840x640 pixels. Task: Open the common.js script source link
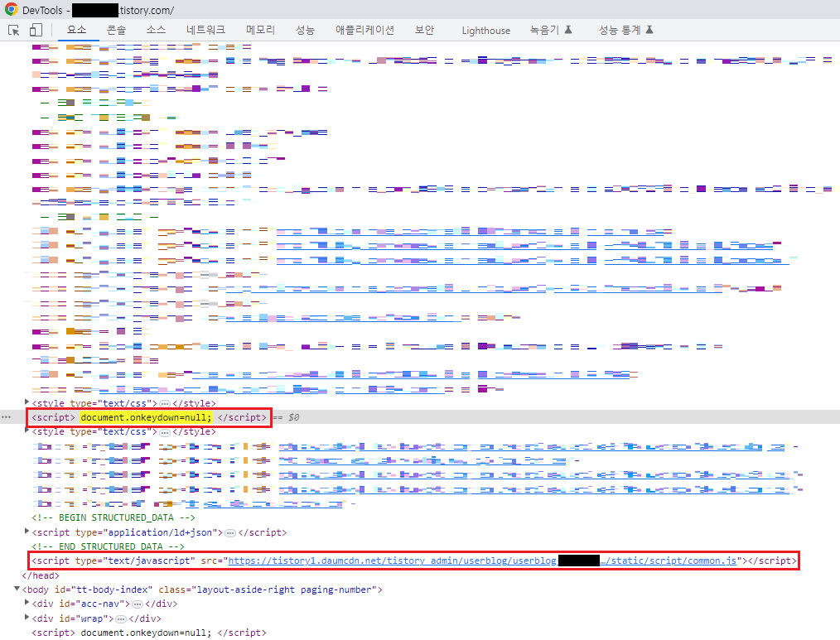(x=482, y=561)
